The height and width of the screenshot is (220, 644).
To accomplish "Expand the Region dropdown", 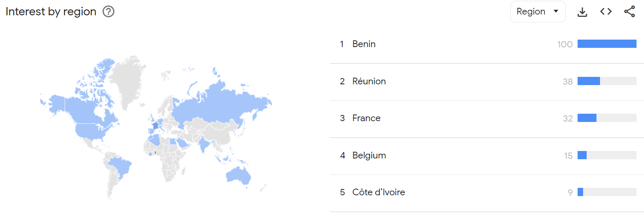I will click(x=538, y=12).
